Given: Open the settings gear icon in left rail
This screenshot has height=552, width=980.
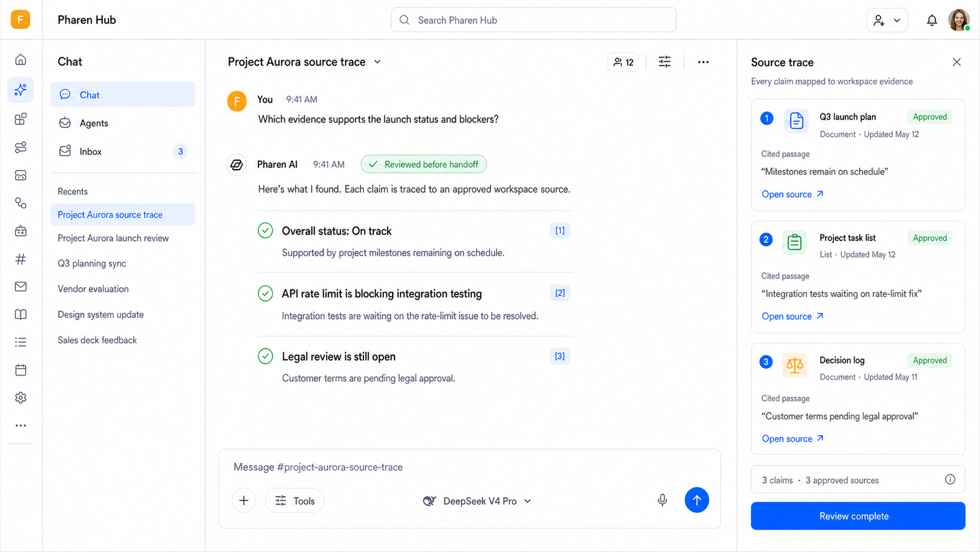Looking at the screenshot, I should 21,398.
